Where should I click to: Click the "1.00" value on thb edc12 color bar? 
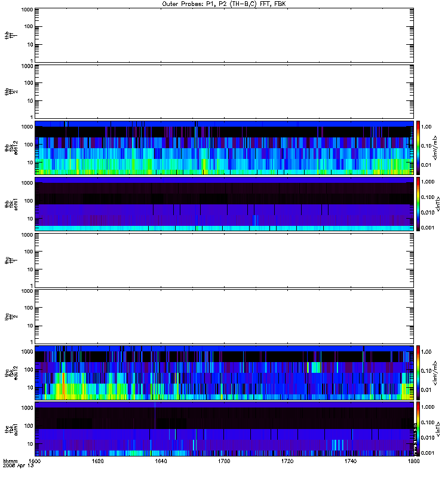pyautogui.click(x=426, y=127)
